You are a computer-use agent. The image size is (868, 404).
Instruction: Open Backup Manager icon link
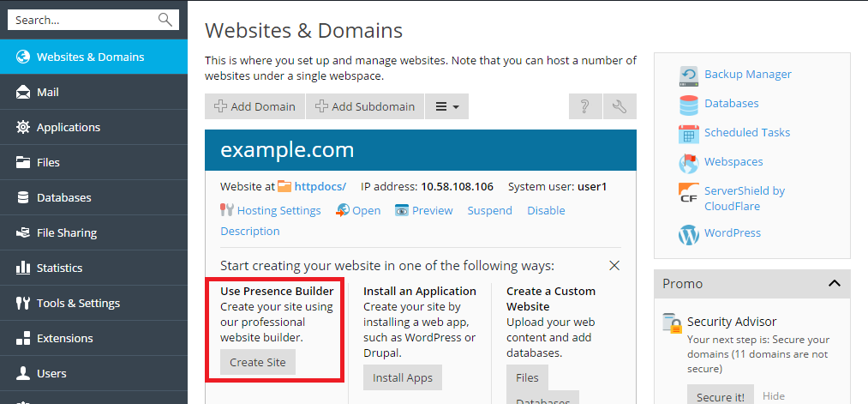(689, 75)
